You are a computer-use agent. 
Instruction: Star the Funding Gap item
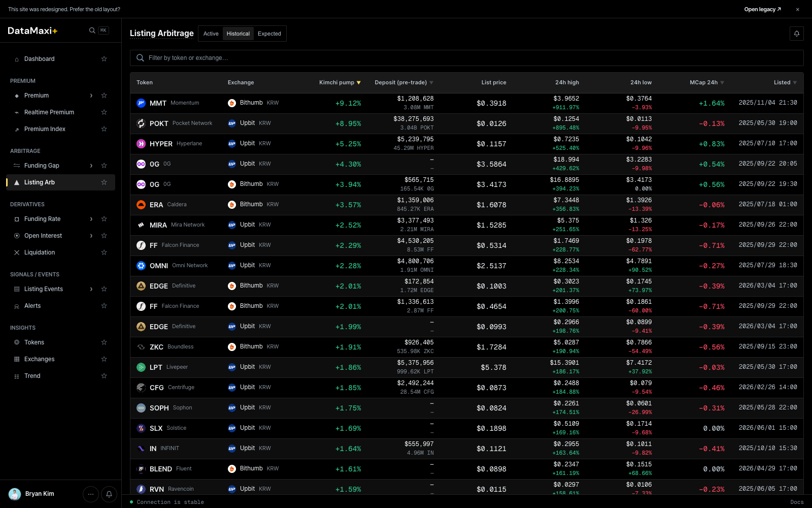(104, 166)
